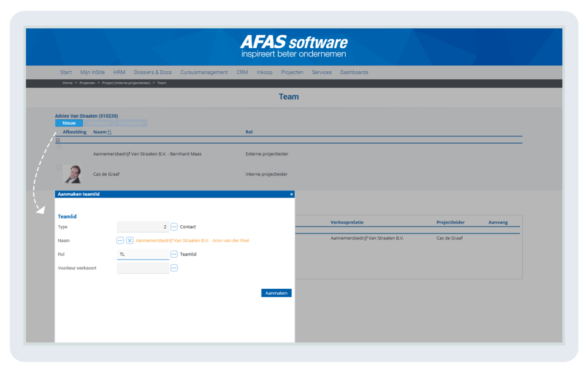This screenshot has height=377, width=588.
Task: Click the Aron van der Poel name link
Action: click(x=192, y=241)
